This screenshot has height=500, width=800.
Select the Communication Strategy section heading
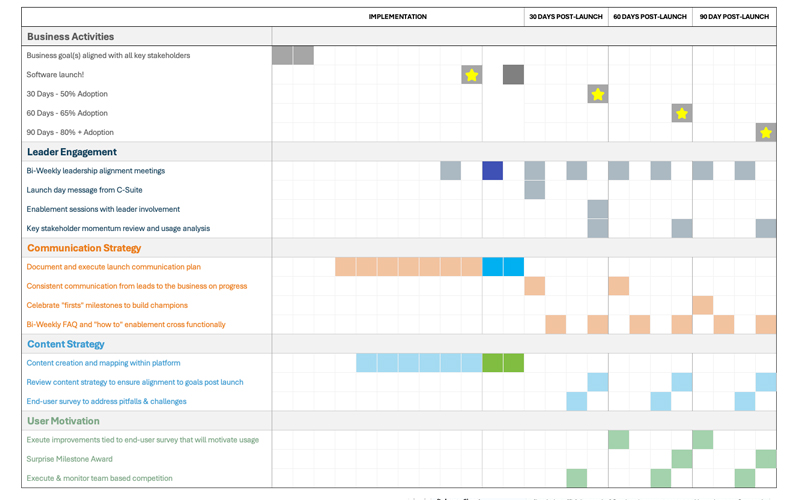(84, 248)
